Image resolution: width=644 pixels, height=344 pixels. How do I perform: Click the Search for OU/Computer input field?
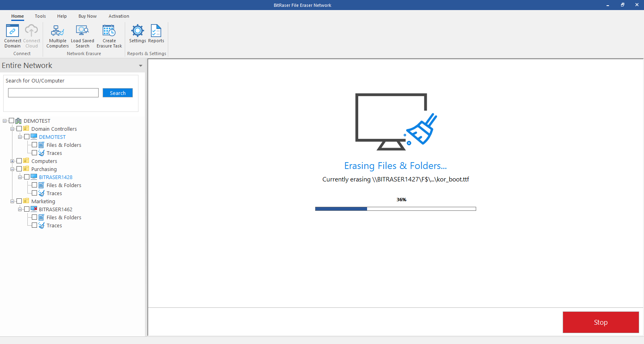pos(53,93)
